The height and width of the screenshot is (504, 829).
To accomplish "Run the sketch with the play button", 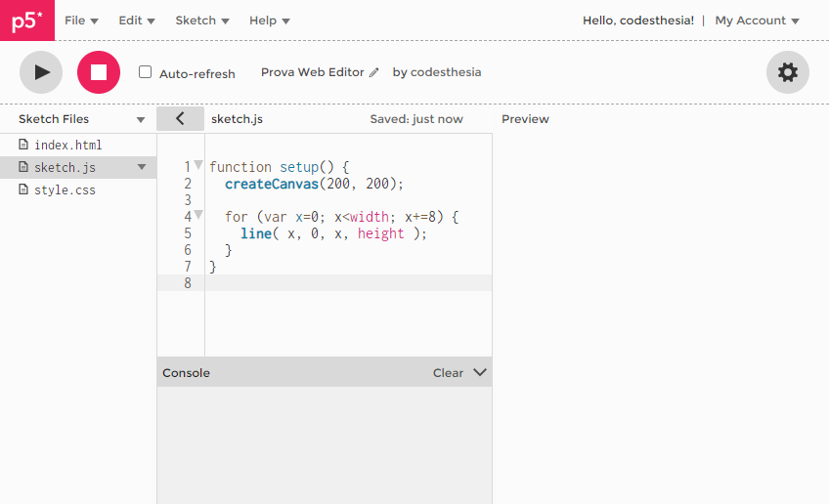I will pos(41,72).
